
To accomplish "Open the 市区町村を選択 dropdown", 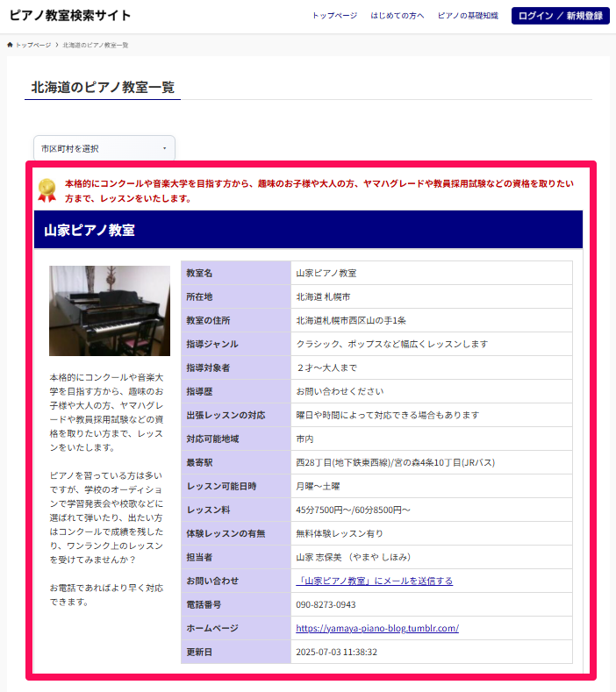I will pos(104,148).
